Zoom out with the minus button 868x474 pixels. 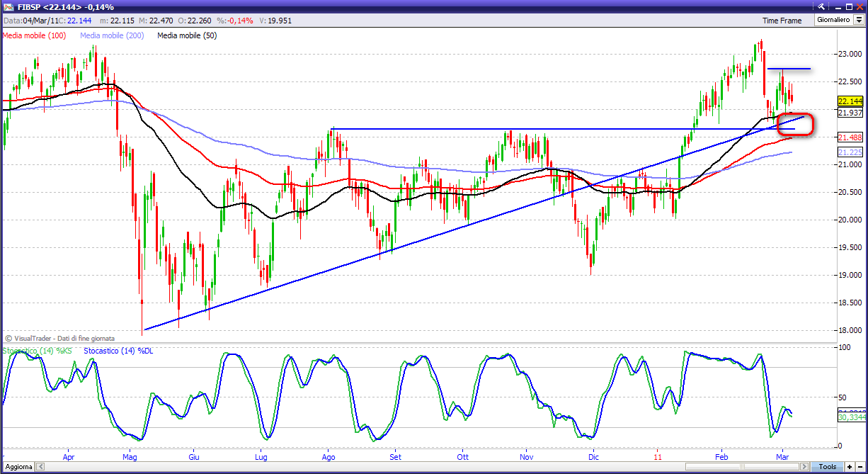click(860, 466)
